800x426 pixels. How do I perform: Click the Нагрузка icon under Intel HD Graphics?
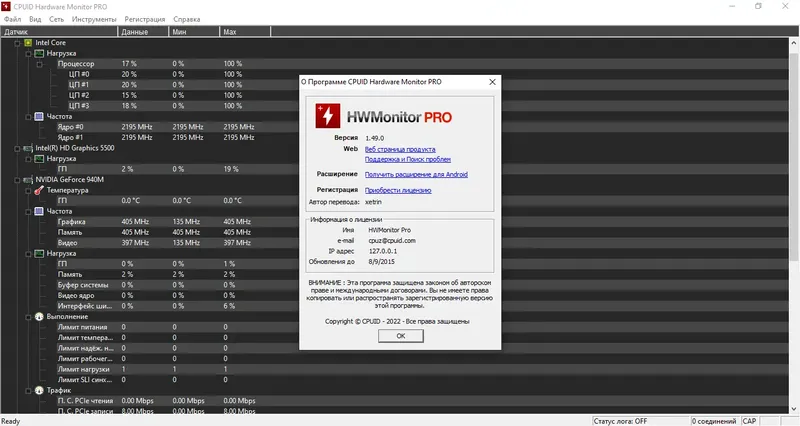coord(39,159)
